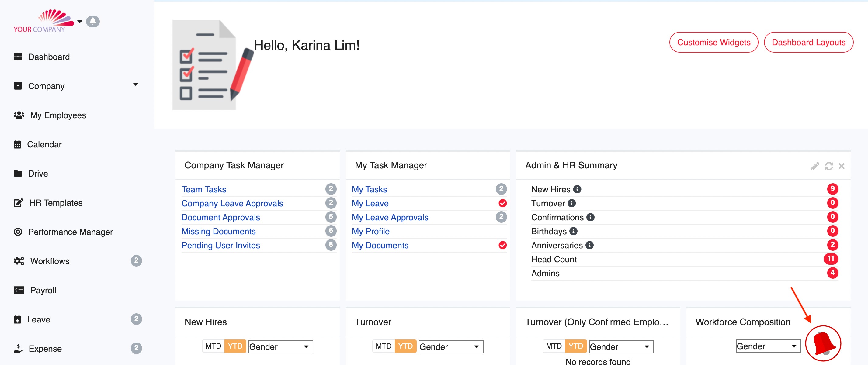Go to Payroll in sidebar
This screenshot has height=365, width=868.
point(43,290)
